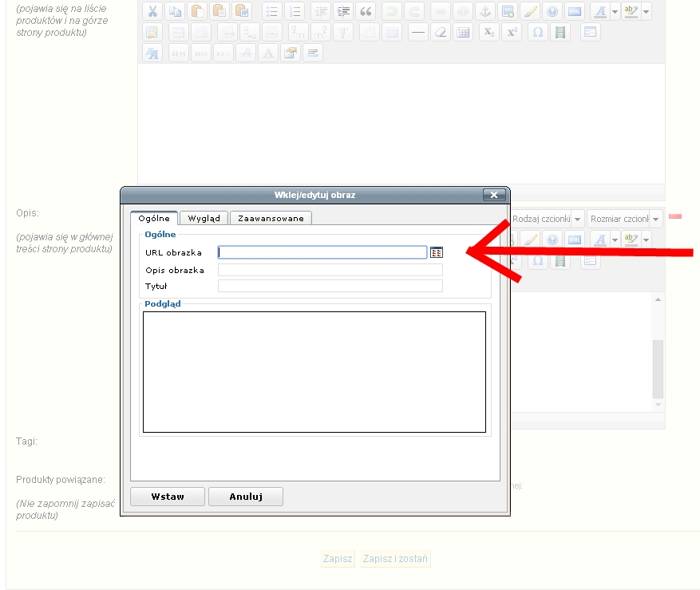Screen dimensions: 700x590
Task: Click the Opis editor vertical scrollbar thumb
Action: (x=658, y=369)
